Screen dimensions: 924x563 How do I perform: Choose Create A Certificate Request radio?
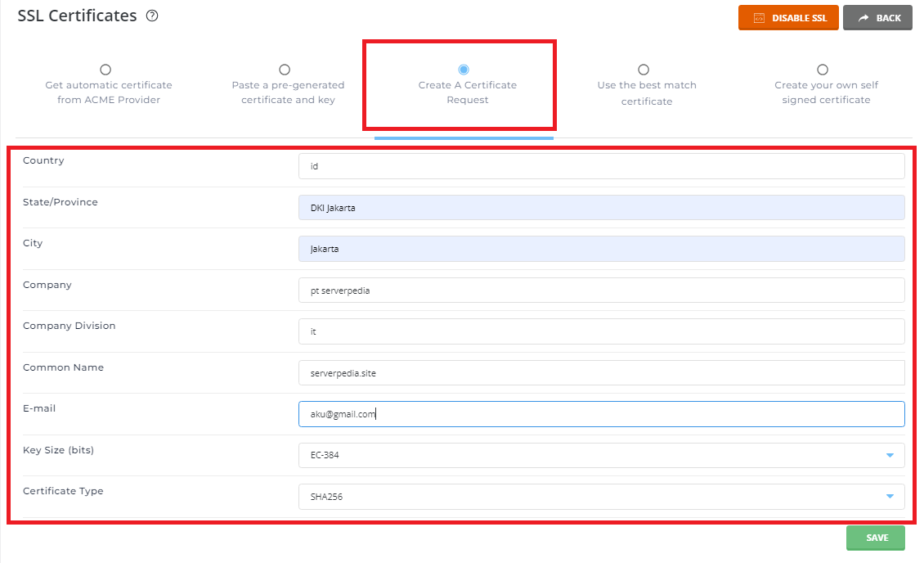tap(464, 70)
